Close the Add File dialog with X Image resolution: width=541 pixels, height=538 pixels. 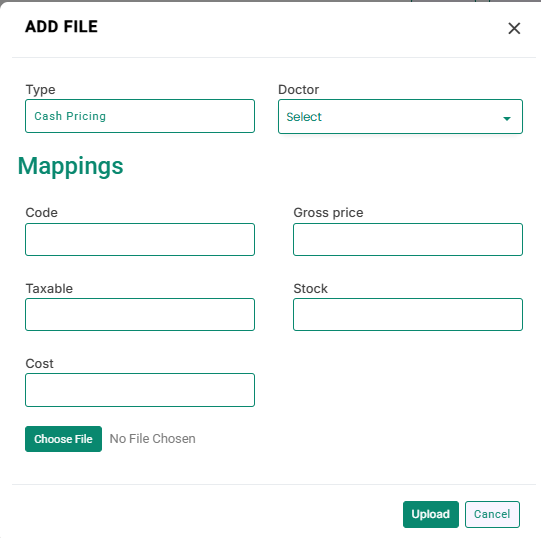[x=514, y=28]
